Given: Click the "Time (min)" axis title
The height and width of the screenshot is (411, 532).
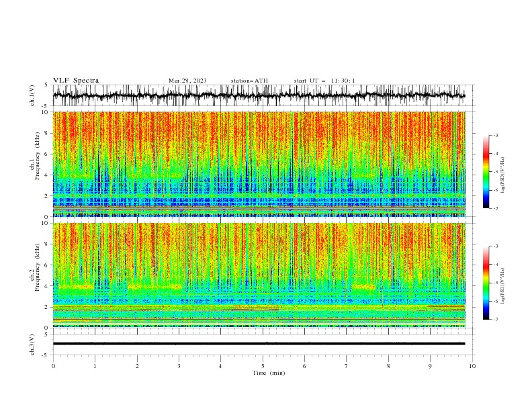Looking at the screenshot, I should coord(269,373).
